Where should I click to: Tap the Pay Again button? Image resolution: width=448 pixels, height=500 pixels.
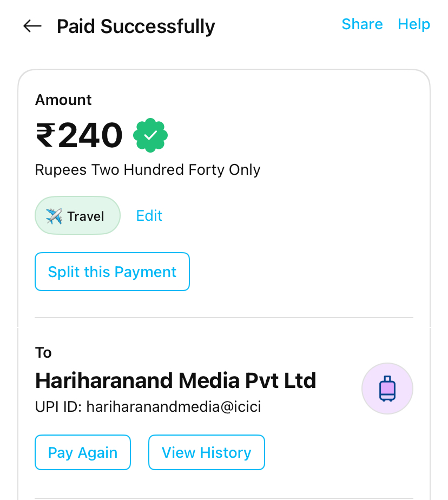click(x=83, y=452)
